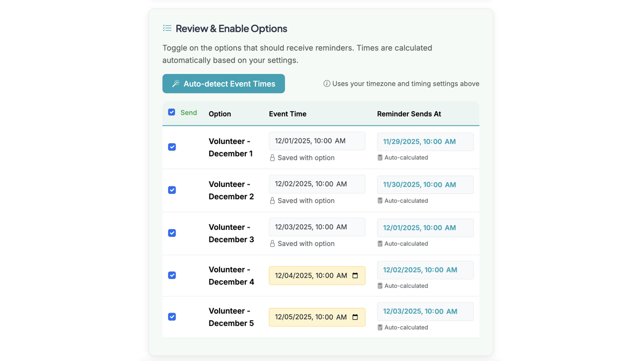644x361 pixels.
Task: Uncheck Volunteer - December 1 send checkbox
Action: click(172, 147)
